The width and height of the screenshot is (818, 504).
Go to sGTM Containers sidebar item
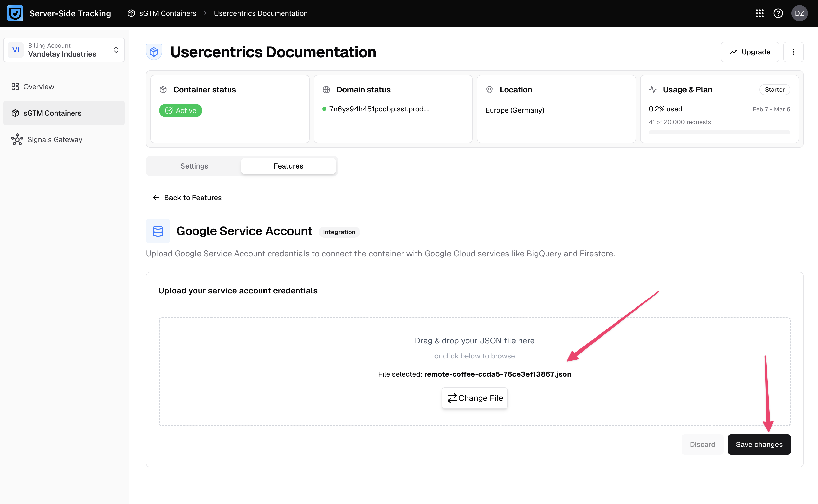pos(52,113)
